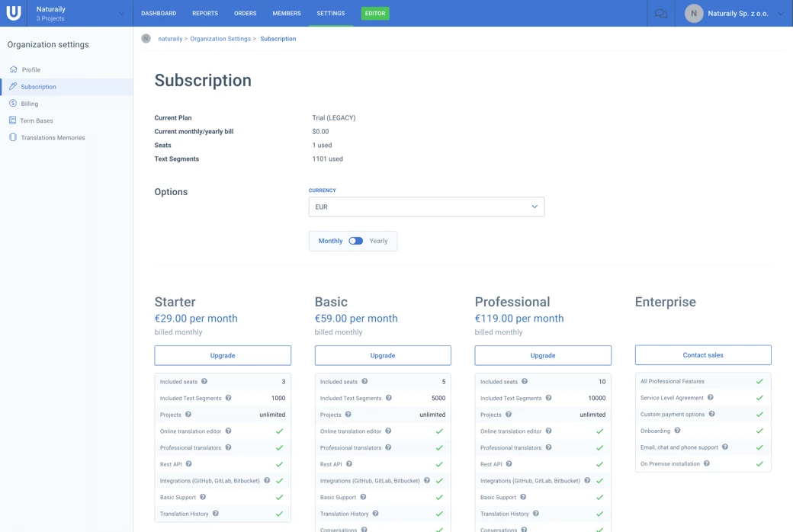
Task: Expand the Naturaily project switcher chevron
Action: coord(121,14)
